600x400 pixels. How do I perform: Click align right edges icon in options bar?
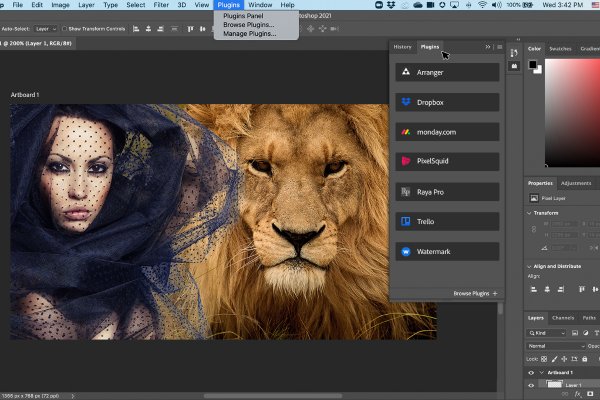[x=160, y=29]
